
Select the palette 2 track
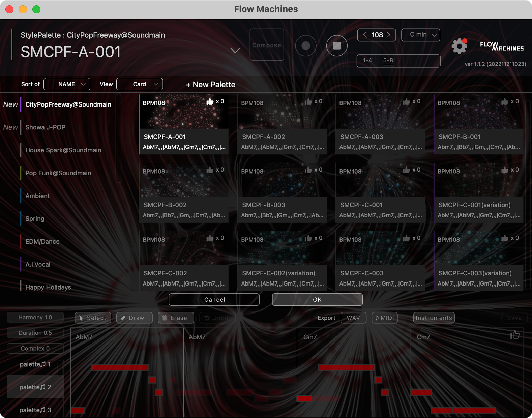pyautogui.click(x=35, y=387)
